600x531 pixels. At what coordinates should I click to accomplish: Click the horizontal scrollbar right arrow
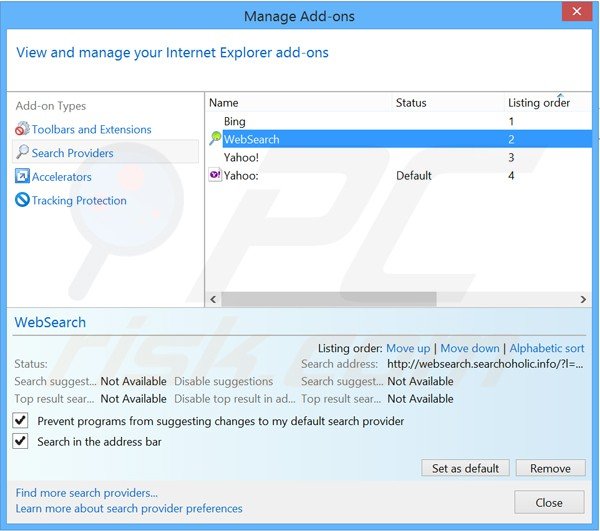click(x=584, y=299)
